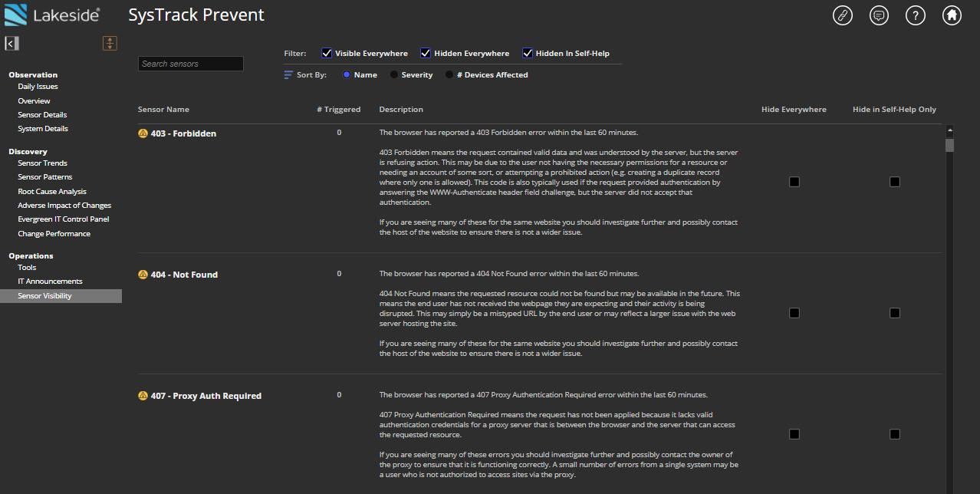Toggle the Hidden Everywhere filter checkbox

(x=426, y=53)
